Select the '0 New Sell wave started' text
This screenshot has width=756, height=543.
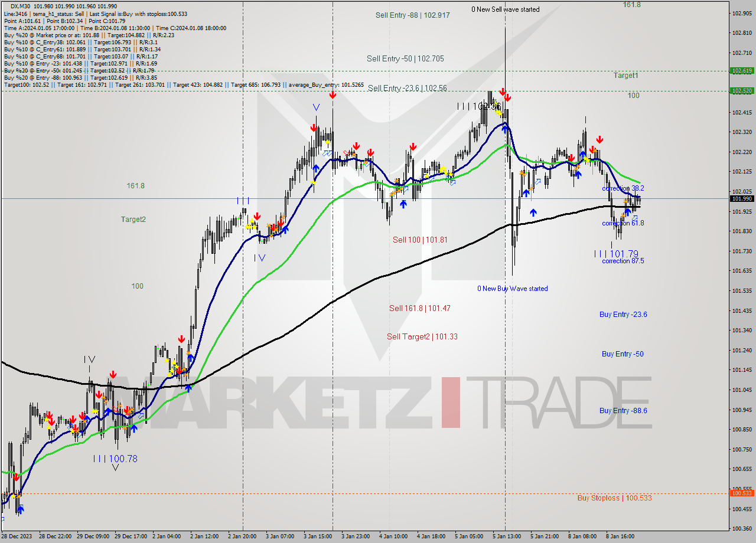505,9
